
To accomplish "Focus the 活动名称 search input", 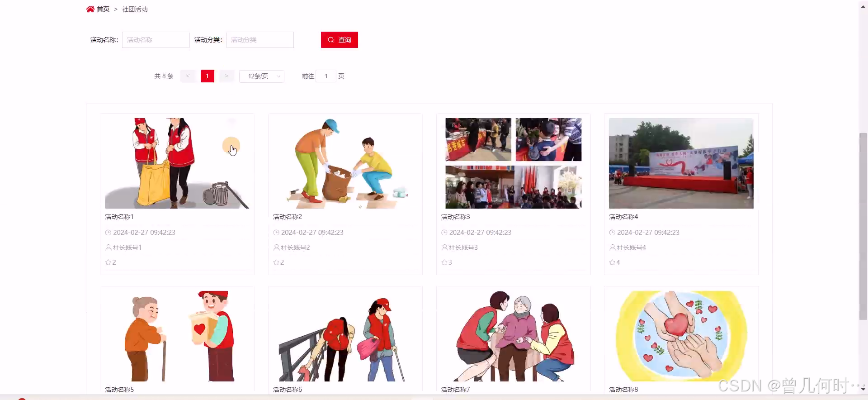I will [x=156, y=40].
